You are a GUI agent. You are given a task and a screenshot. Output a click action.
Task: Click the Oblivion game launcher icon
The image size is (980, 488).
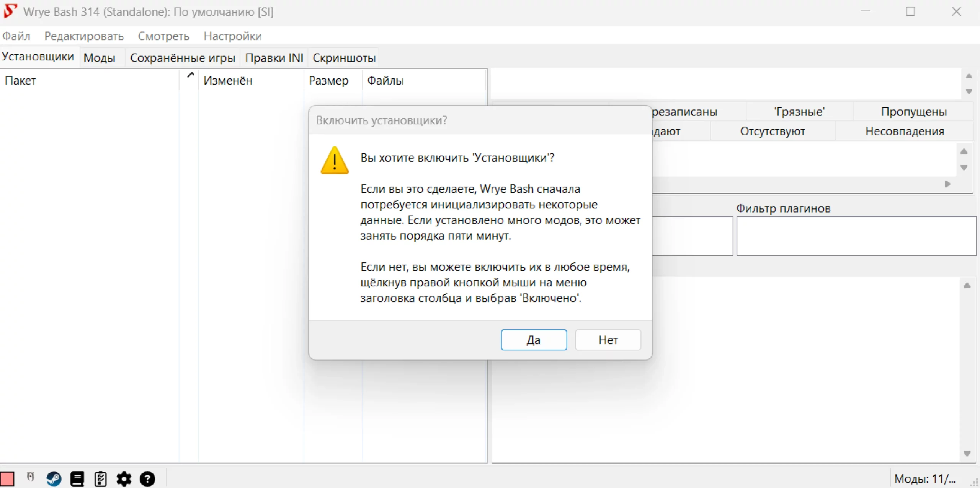click(30, 477)
